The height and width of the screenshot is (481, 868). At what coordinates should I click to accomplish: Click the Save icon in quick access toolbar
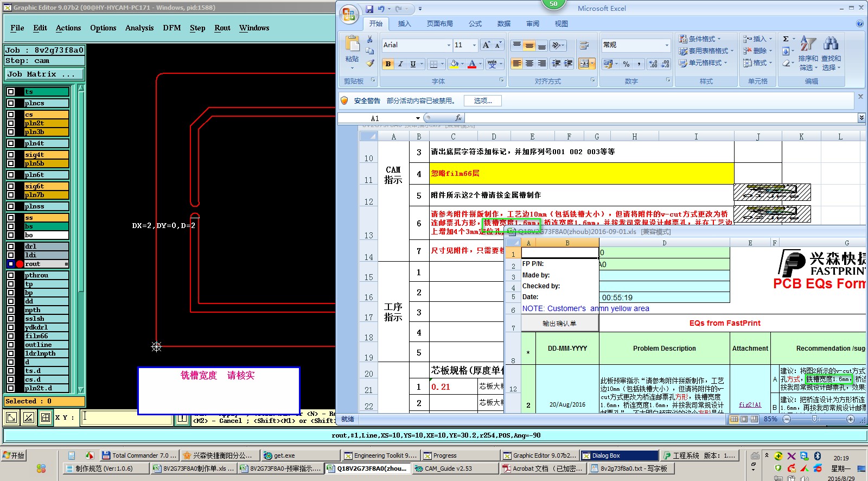coord(369,9)
